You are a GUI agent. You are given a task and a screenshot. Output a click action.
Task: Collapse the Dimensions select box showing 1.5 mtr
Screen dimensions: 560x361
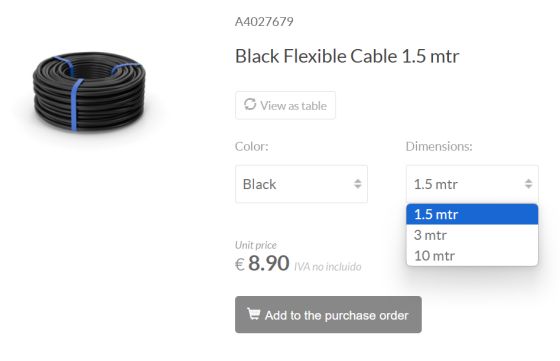coord(472,184)
